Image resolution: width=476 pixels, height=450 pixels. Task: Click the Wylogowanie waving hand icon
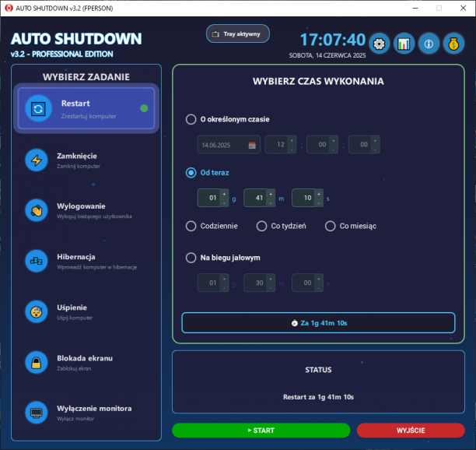click(37, 210)
